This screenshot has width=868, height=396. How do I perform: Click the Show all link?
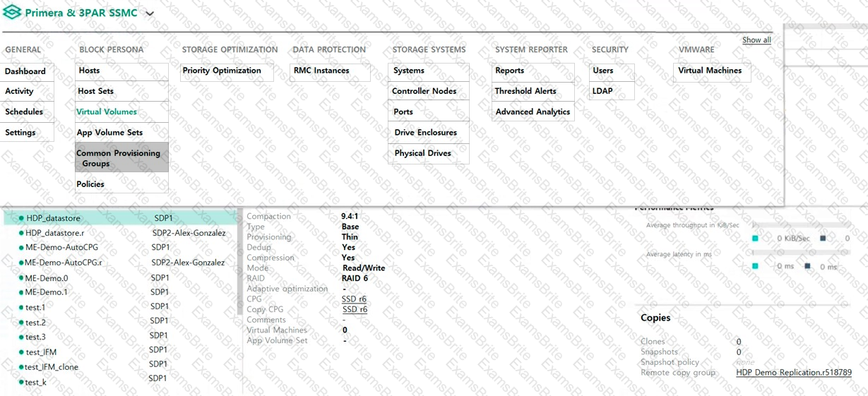point(756,40)
